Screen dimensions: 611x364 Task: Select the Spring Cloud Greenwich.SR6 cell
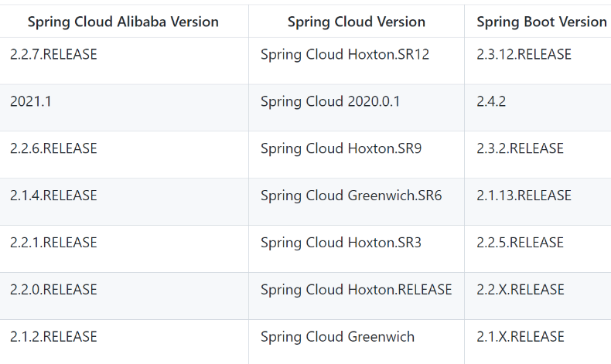350,196
